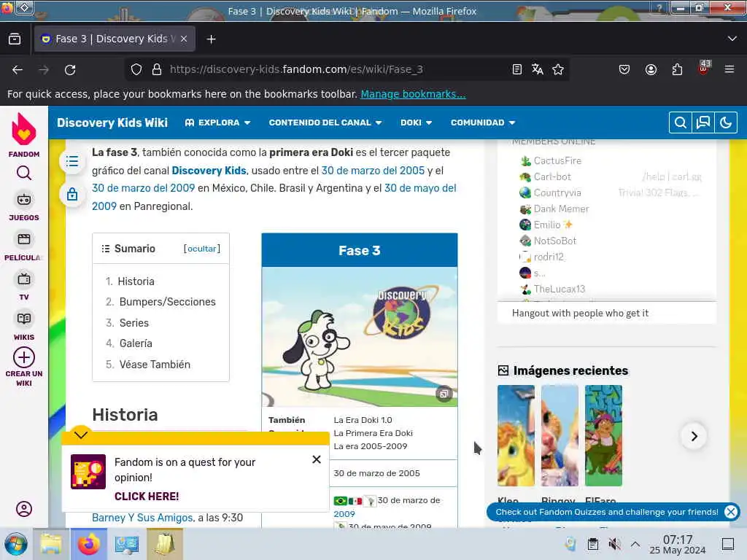This screenshot has height=560, width=747.
Task: Open the Firefox account icon
Action: (x=651, y=69)
